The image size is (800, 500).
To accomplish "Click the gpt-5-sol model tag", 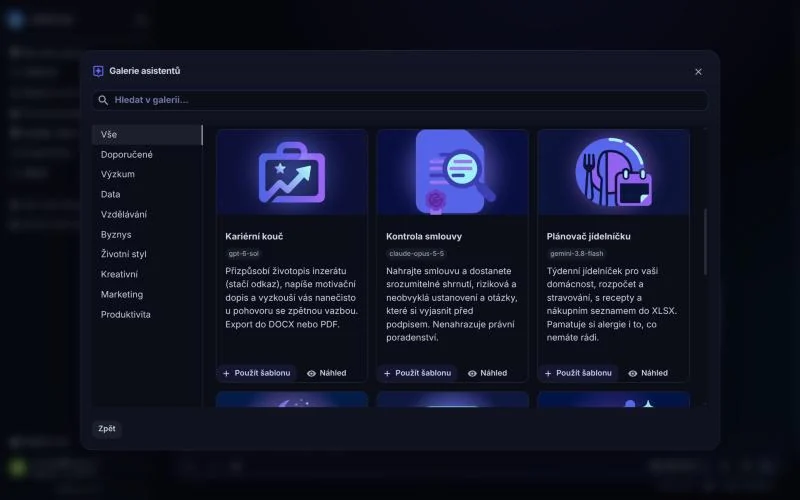I will pos(243,254).
